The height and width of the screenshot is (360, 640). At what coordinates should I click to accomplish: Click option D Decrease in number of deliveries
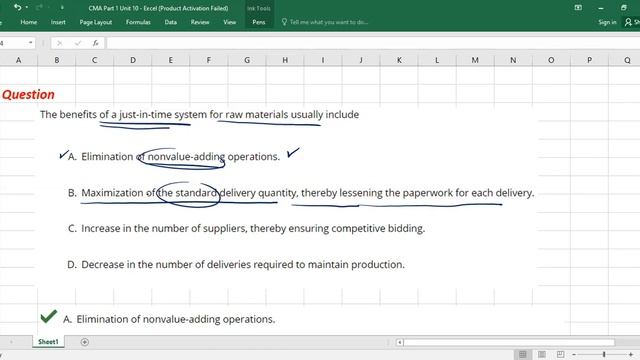pyautogui.click(x=236, y=264)
